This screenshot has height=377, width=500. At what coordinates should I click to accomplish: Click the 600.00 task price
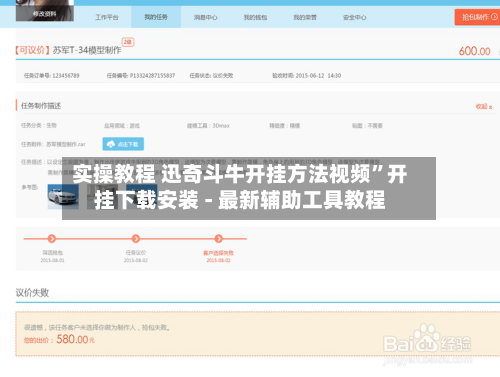pyautogui.click(x=475, y=51)
